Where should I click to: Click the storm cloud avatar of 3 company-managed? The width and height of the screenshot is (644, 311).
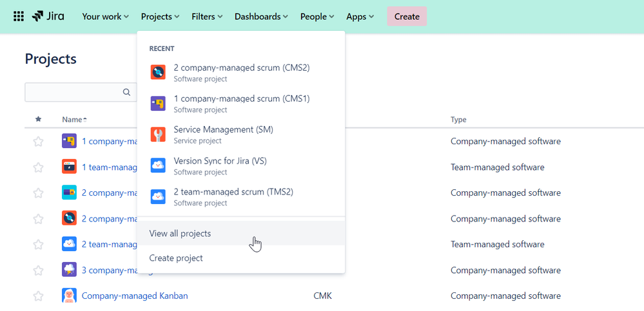(x=69, y=270)
